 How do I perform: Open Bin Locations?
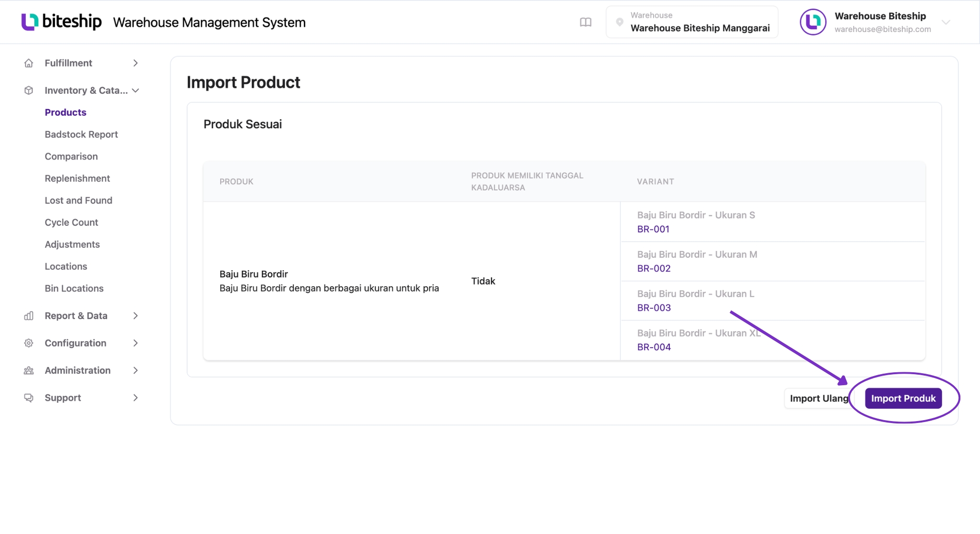(74, 289)
